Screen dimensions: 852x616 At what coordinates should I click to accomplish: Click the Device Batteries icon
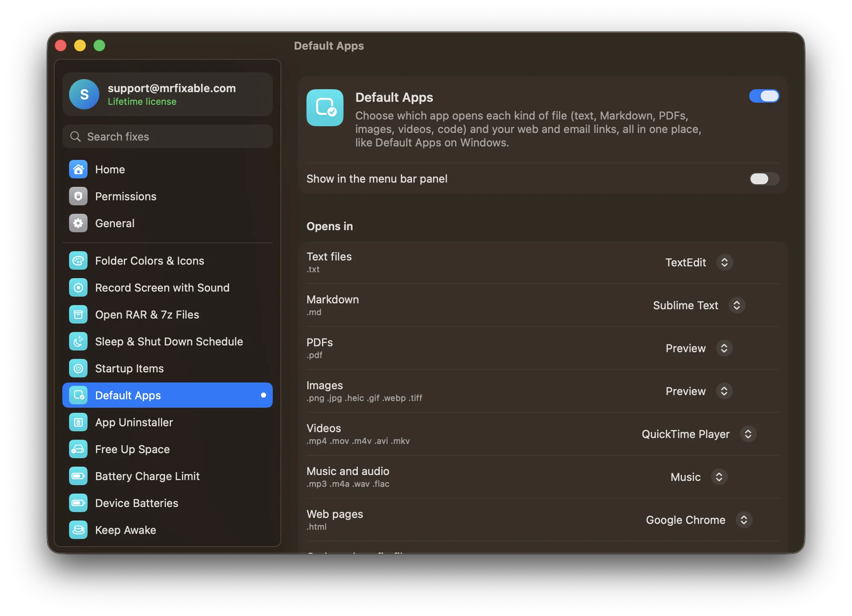coord(78,503)
